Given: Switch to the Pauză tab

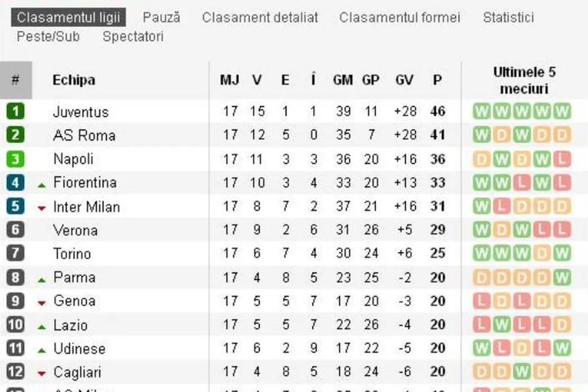Looking at the screenshot, I should point(161,17).
